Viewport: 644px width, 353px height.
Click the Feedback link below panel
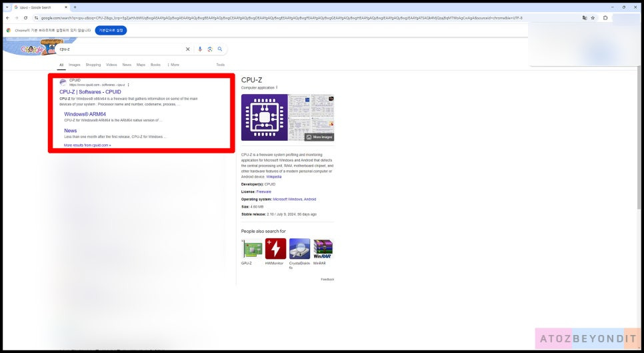327,280
